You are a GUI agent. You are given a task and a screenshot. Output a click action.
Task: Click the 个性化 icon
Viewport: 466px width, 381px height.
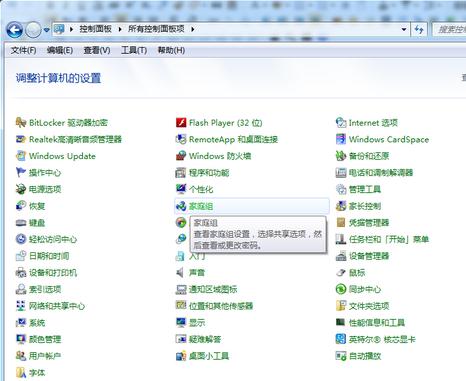coord(181,189)
